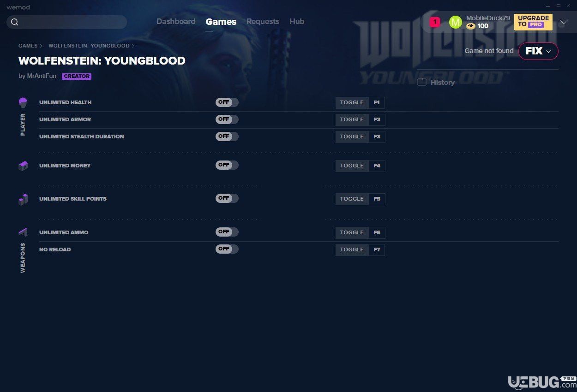Maximize the WeMod window

coord(558,6)
